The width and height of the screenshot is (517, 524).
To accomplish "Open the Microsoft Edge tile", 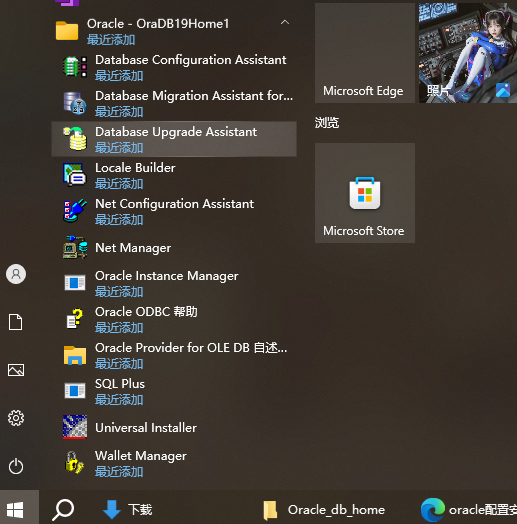I will [x=365, y=53].
